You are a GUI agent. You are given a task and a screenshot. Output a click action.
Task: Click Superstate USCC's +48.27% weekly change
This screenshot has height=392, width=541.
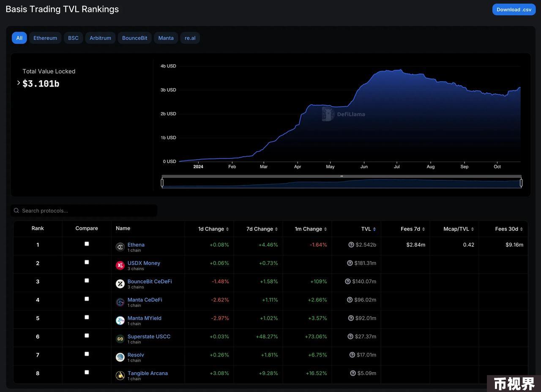[x=267, y=337]
